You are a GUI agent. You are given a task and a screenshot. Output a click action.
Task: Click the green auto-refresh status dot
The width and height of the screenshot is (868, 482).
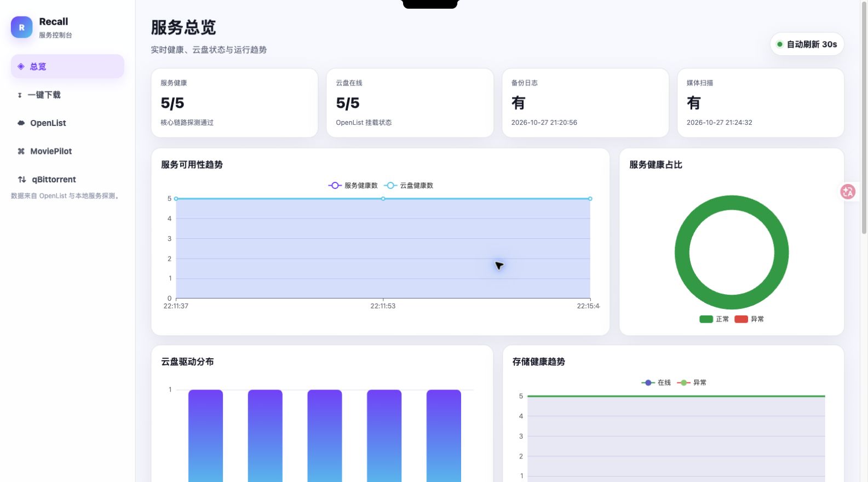[779, 44]
